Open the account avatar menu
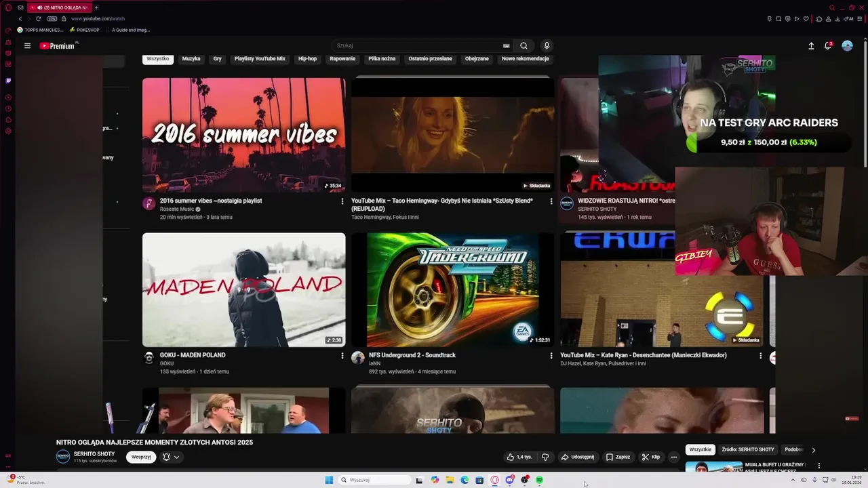868x488 pixels. (x=847, y=45)
